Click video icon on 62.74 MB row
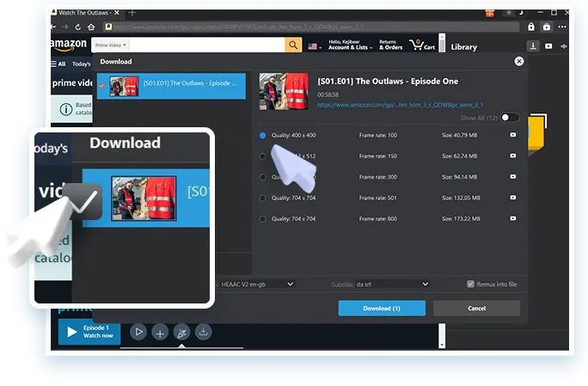 click(x=512, y=156)
